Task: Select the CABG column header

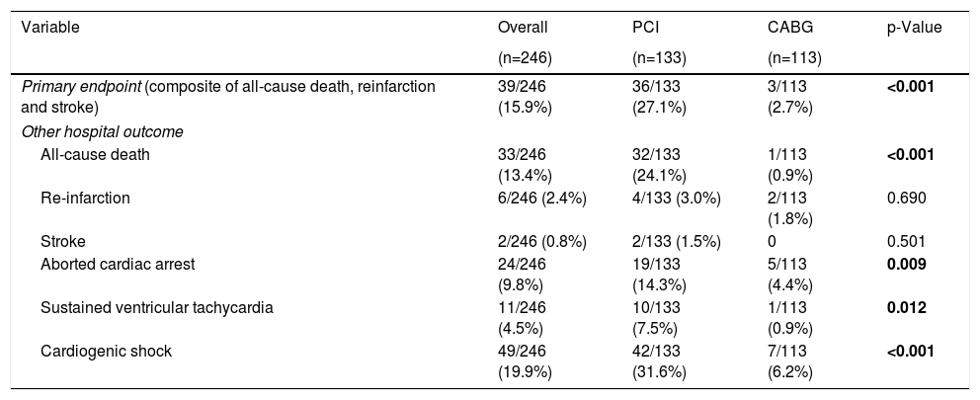Action: tap(775, 28)
